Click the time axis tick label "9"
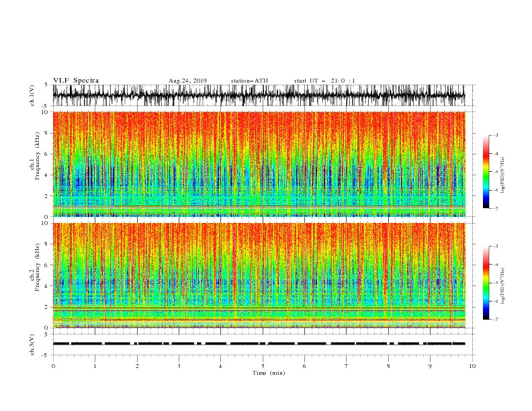 pos(430,366)
